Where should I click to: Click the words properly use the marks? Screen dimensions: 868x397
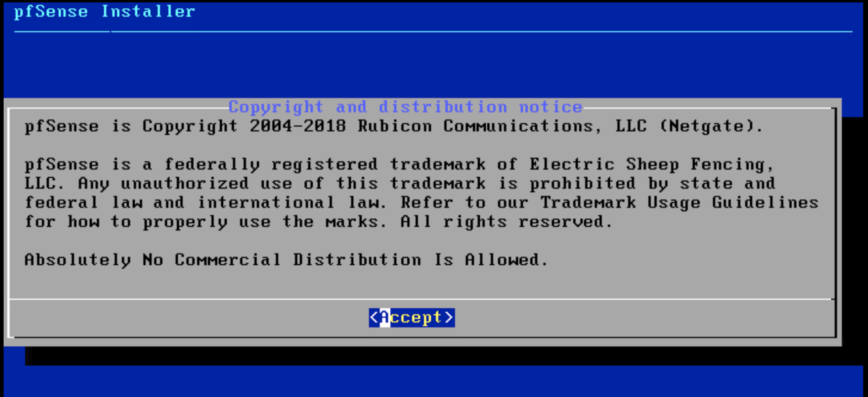pos(260,222)
